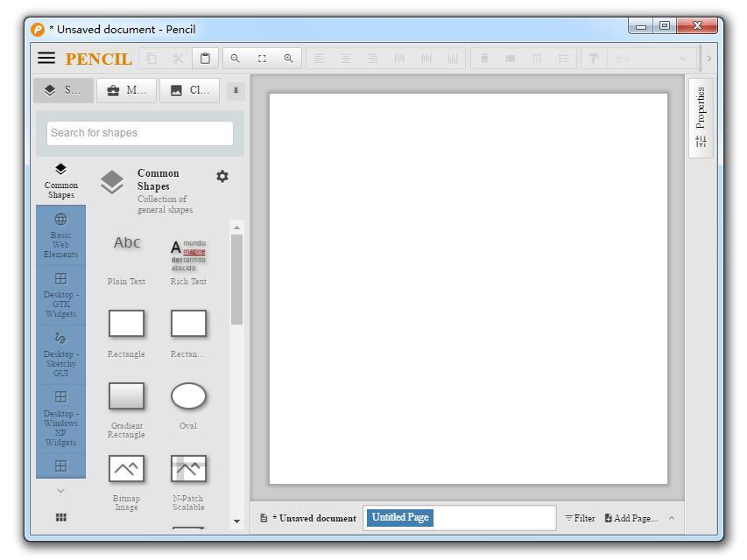Open the Properties side panel tab
Viewport: 747px width, 560px height.
click(701, 117)
